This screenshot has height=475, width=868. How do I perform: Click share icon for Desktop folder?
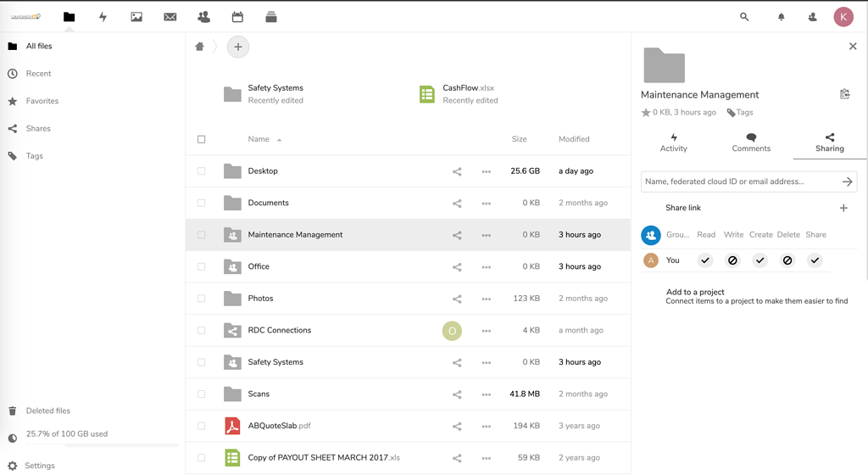[x=457, y=171]
